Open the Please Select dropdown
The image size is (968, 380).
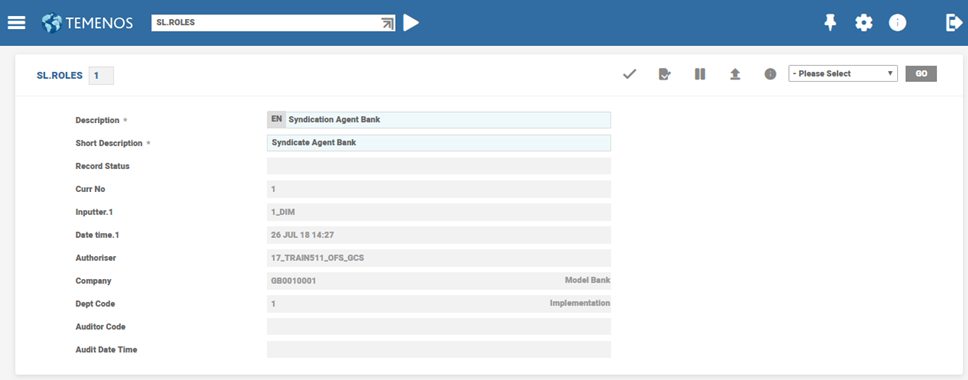point(843,73)
